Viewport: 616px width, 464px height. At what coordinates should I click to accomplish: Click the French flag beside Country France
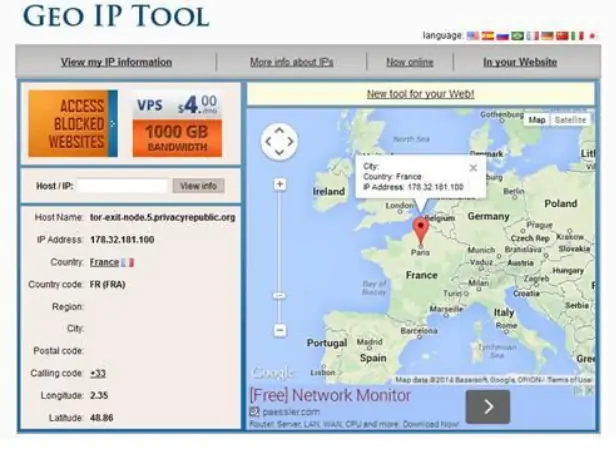[128, 262]
